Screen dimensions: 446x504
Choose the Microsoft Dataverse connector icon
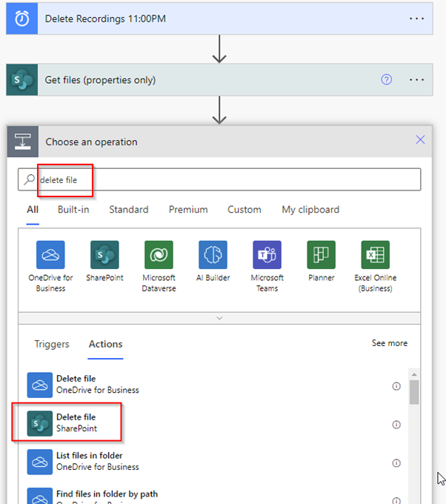pyautogui.click(x=159, y=255)
